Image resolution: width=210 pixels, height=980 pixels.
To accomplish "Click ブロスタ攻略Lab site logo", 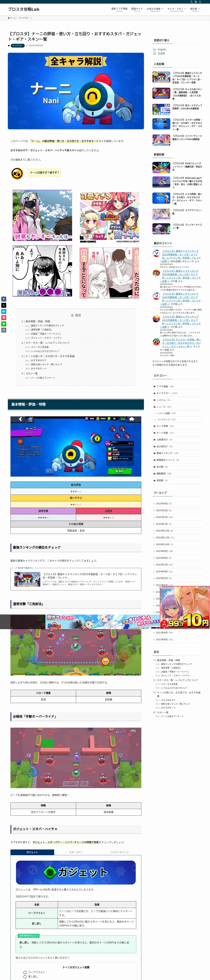I will point(24,9).
